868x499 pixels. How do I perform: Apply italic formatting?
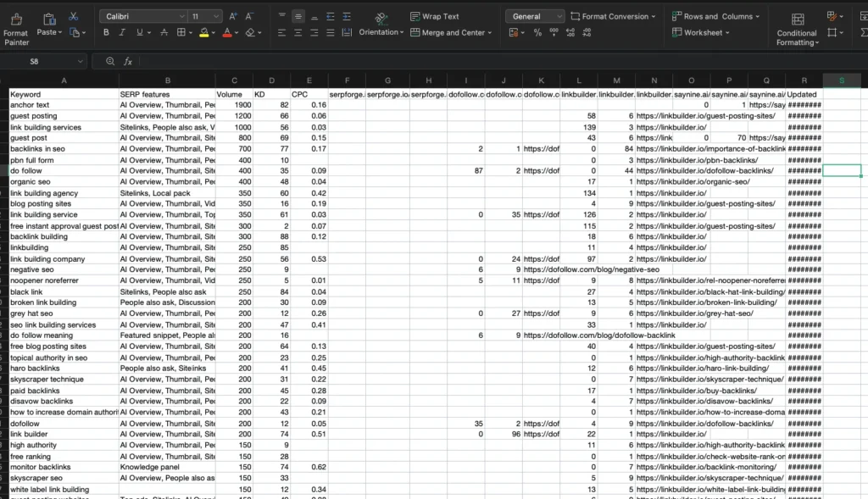click(x=122, y=31)
